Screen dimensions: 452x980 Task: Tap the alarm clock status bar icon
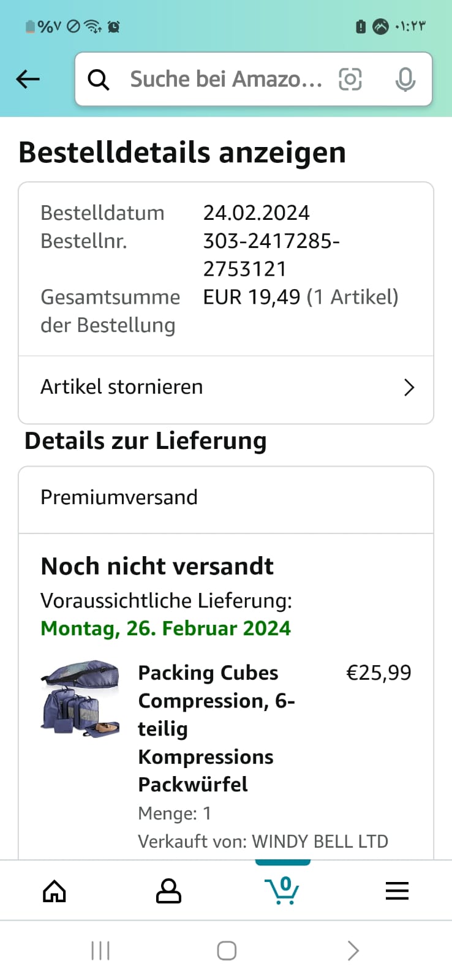click(113, 26)
